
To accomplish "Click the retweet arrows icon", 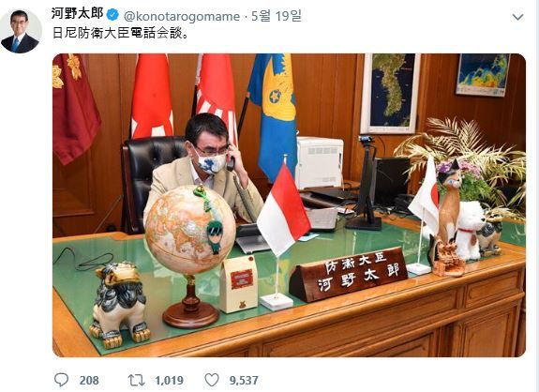I will [136, 380].
